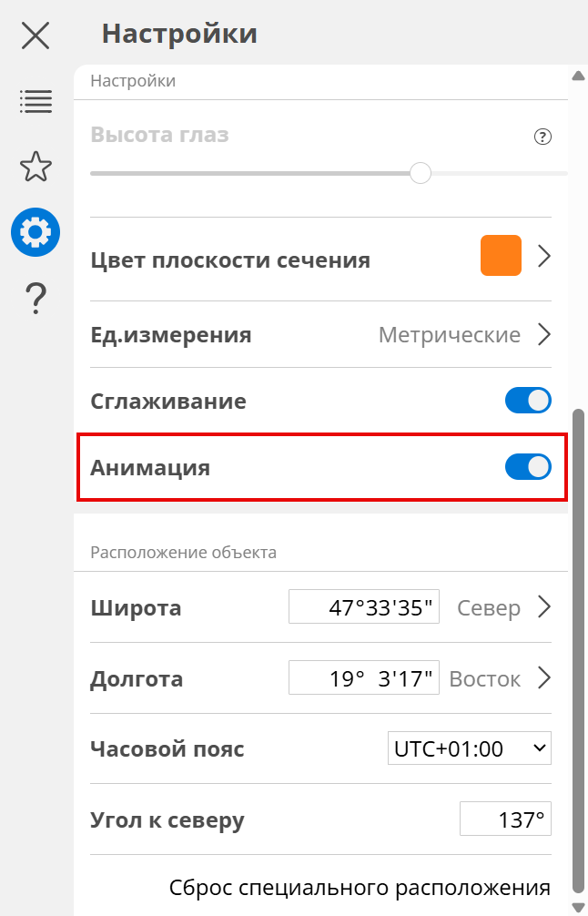
Task: Open the list view sidebar icon
Action: pos(35,101)
